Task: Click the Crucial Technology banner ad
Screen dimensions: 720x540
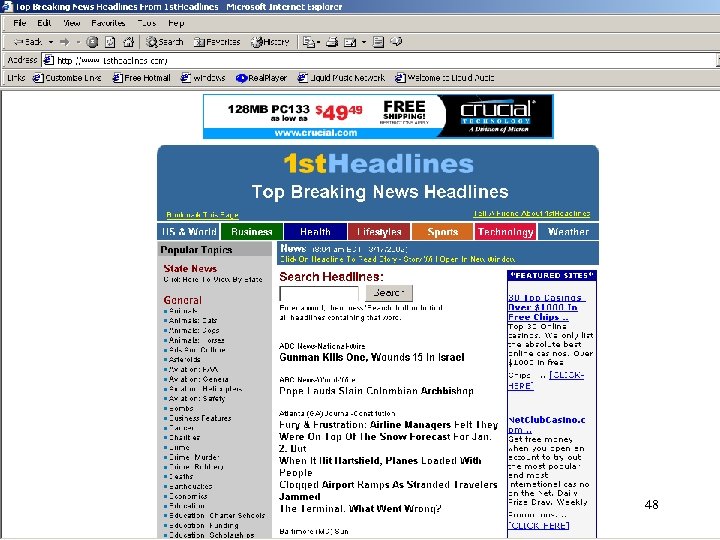Action: click(x=378, y=117)
